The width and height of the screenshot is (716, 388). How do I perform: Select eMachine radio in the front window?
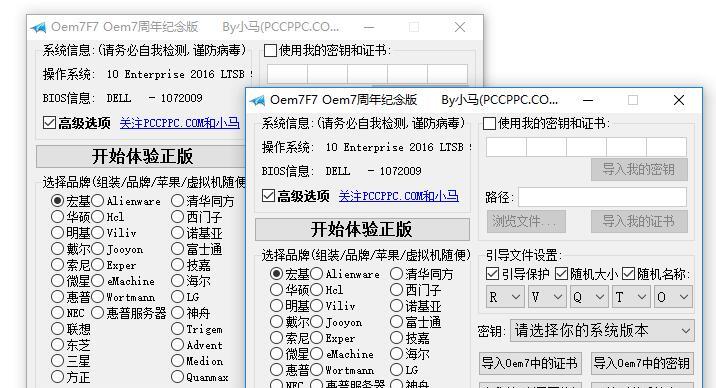(x=316, y=354)
